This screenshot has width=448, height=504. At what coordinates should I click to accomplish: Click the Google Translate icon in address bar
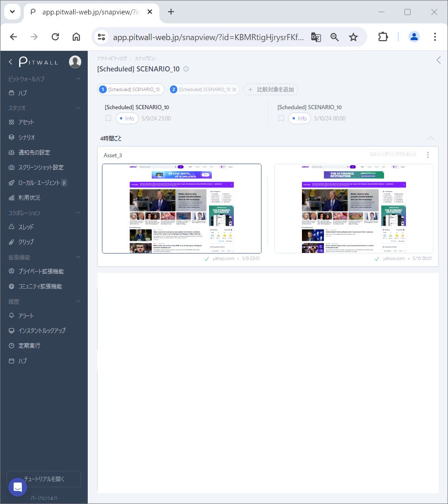(316, 37)
